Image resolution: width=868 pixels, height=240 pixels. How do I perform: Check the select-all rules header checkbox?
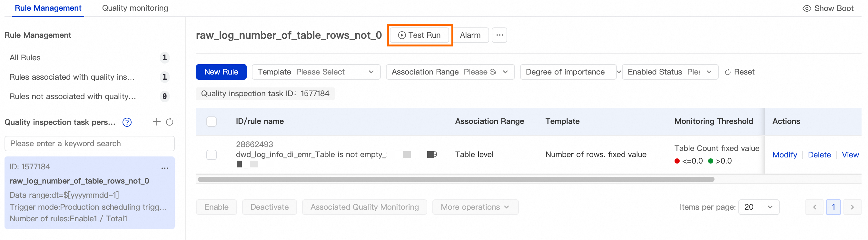211,121
